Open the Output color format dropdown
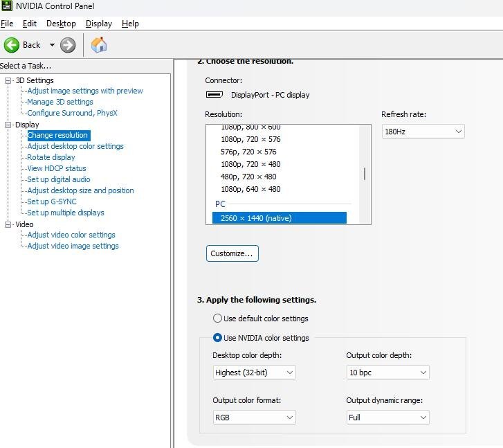 tap(254, 418)
